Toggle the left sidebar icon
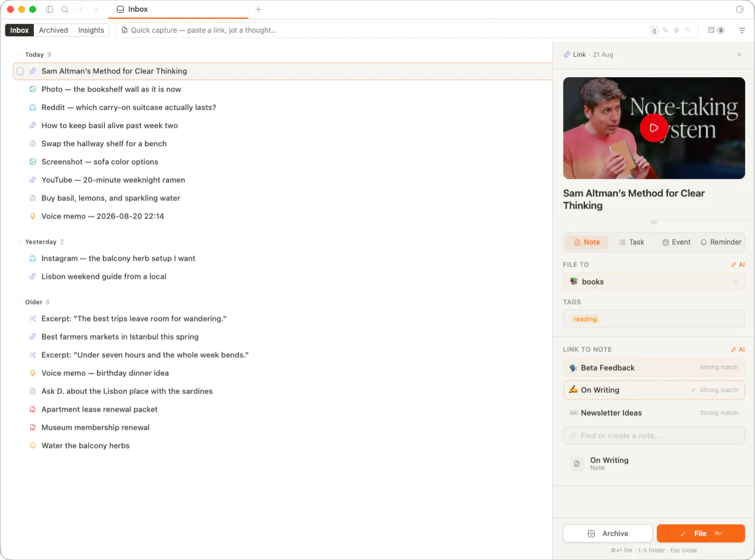755x560 pixels. pos(50,9)
